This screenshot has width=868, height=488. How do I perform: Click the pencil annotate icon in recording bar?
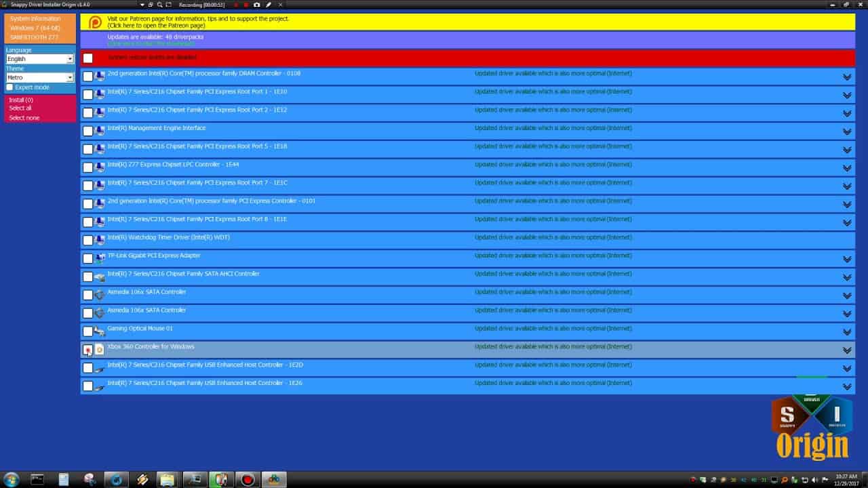269,5
